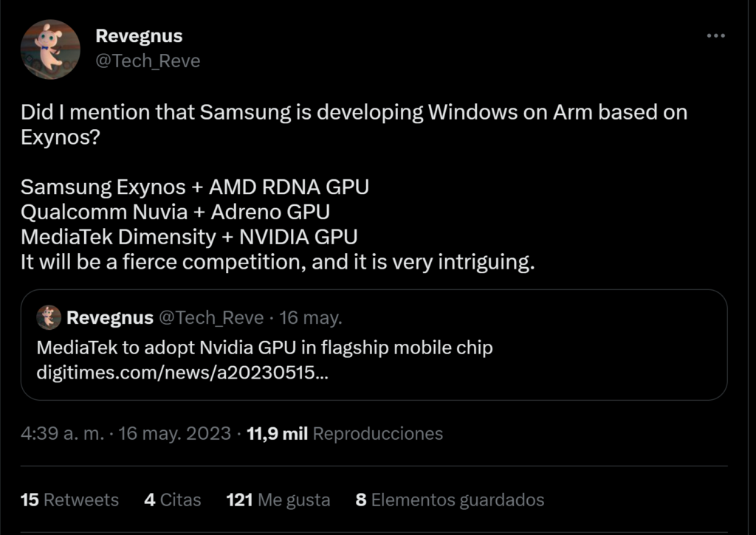The width and height of the screenshot is (756, 535).
Task: Click the "Samsung Exynos + AMD RDNA GPU" line
Action: coord(195,187)
